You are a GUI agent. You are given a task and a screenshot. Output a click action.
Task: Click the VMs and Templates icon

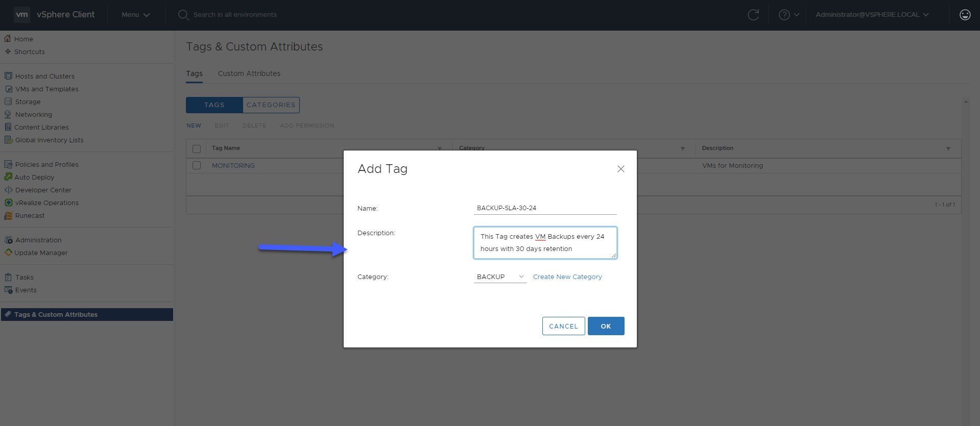8,89
